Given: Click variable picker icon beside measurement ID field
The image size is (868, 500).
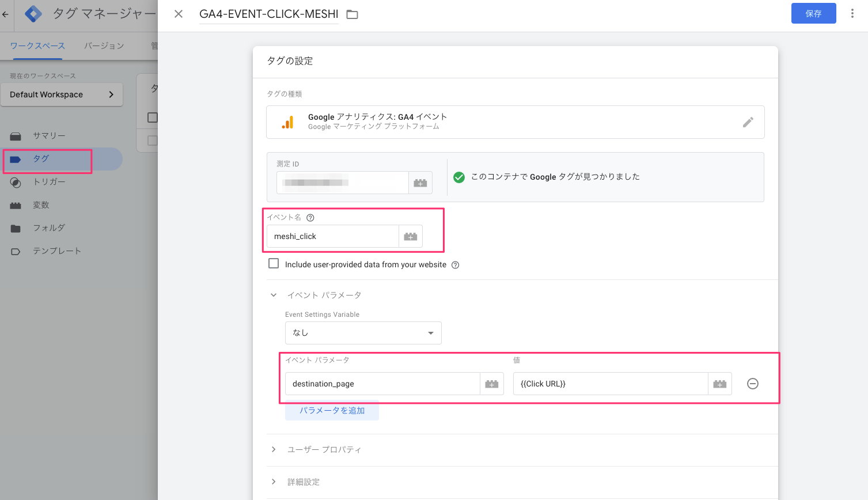Looking at the screenshot, I should point(420,183).
